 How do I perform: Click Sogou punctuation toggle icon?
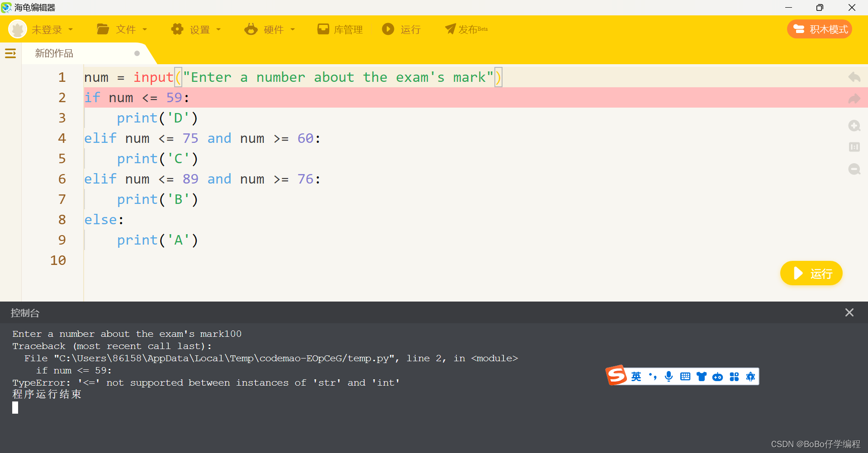click(652, 377)
